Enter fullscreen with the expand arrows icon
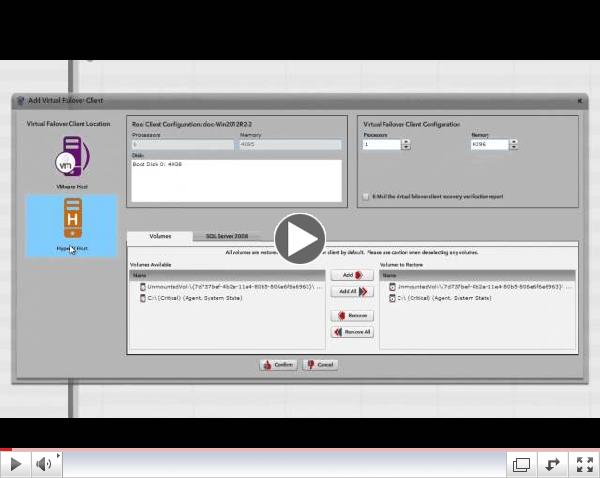 pos(584,464)
